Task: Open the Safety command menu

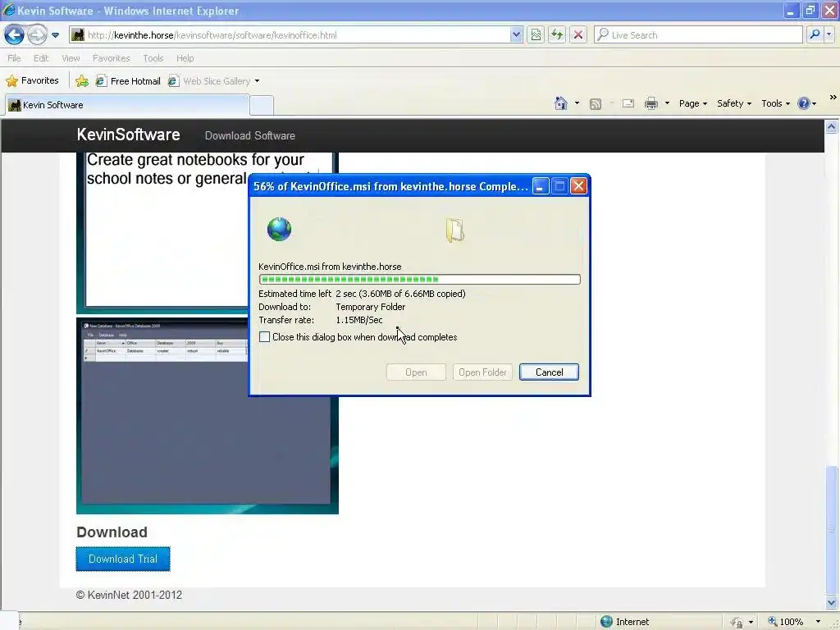Action: (734, 103)
